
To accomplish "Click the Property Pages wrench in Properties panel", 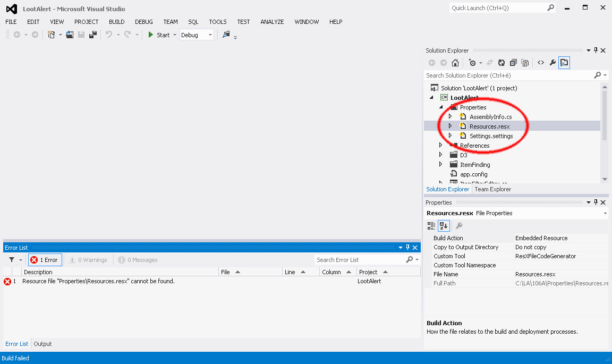I will 460,225.
